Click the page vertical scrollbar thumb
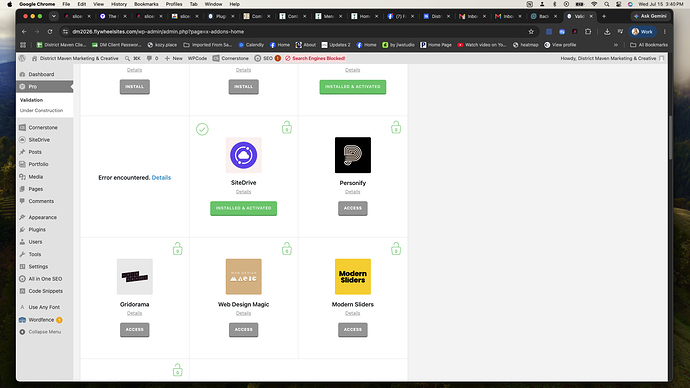This screenshot has height=388, width=690. [670, 138]
